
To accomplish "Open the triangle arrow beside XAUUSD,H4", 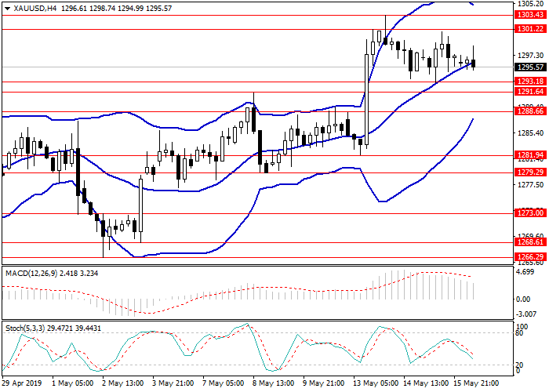I will pos(6,5).
